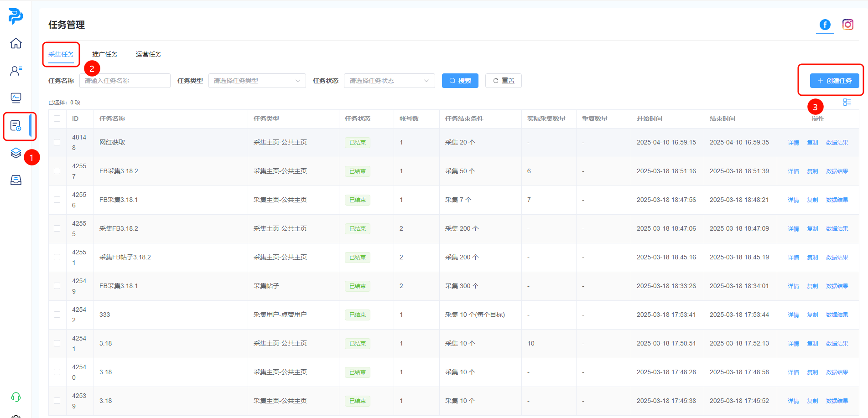
Task: Click the column settings icon above table
Action: [x=847, y=102]
